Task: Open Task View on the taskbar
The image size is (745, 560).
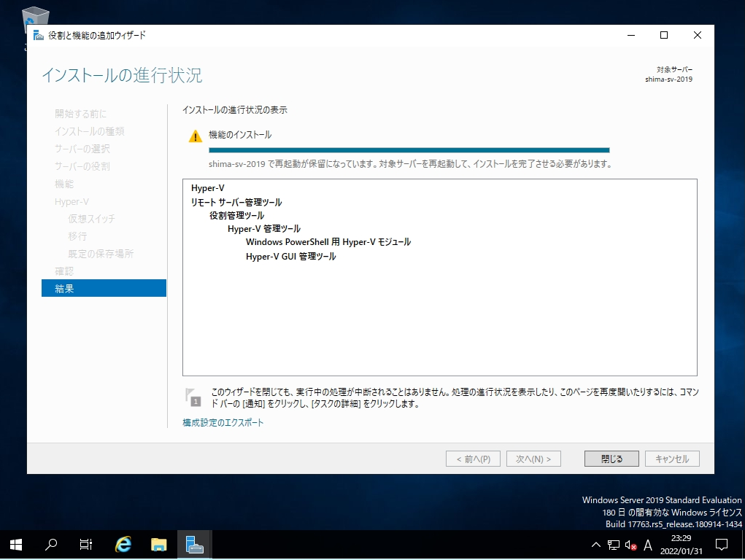Action: [86, 545]
